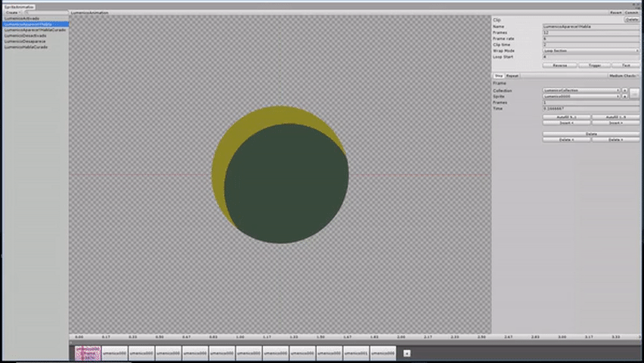
Task: Click the small button next to Collection dropdown
Action: click(x=624, y=91)
